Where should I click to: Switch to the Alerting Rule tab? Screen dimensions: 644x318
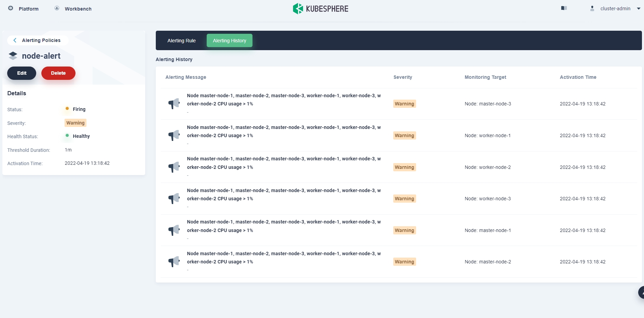point(181,41)
